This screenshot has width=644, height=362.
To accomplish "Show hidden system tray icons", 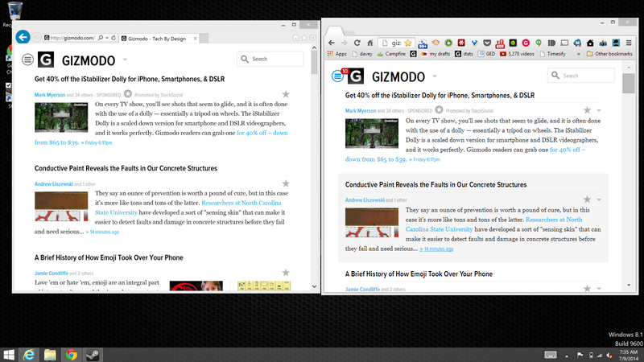I will coord(567,356).
